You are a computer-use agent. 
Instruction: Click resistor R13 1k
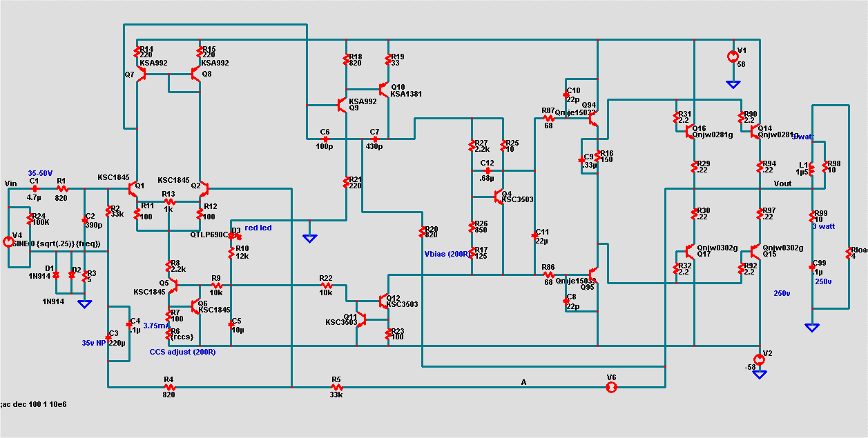tap(168, 203)
